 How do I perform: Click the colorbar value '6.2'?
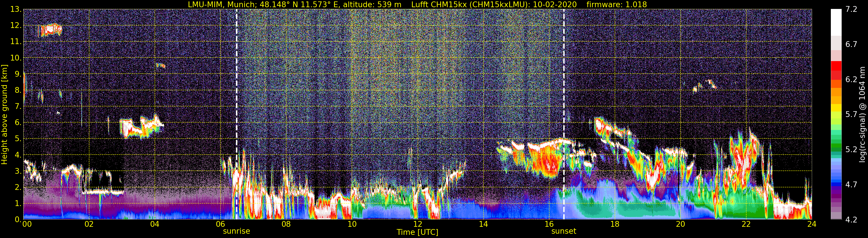[x=851, y=80]
